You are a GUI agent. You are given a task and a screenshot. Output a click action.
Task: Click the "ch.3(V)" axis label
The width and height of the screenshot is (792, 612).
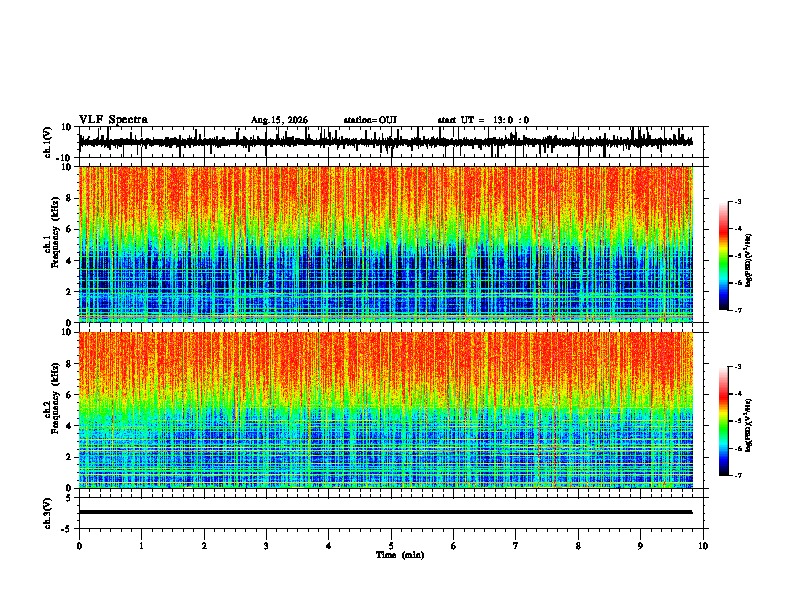[48, 513]
